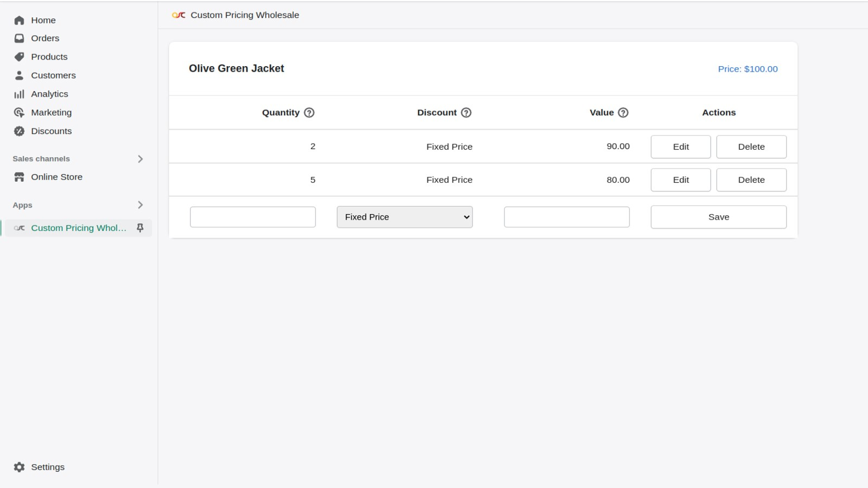Expand the Apps section chevron

140,205
